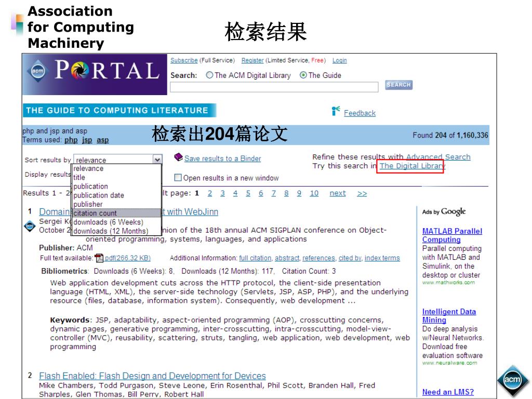Choose citation count in the sort list
Viewport: 532px width, 399px height.
coord(117,213)
